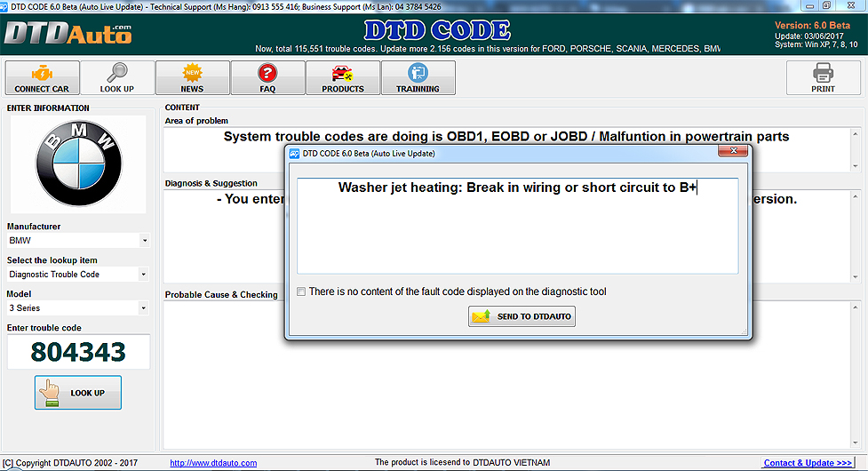Send the message with Send to DTDAUTO
This screenshot has height=471, width=868.
[522, 316]
